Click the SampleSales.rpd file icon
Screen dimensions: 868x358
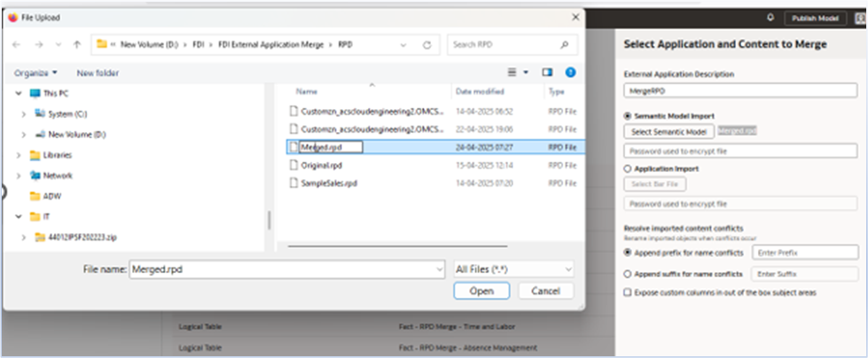point(294,183)
